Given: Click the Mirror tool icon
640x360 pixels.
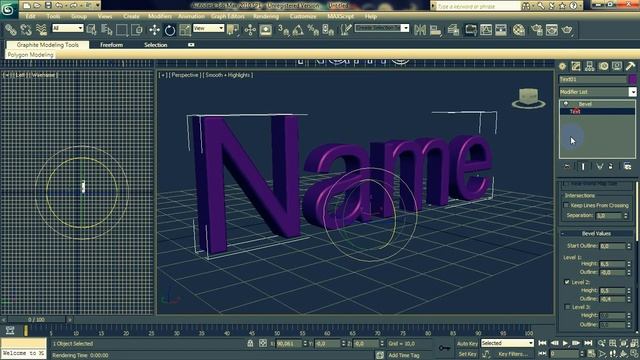Looking at the screenshot, I should click(420, 30).
